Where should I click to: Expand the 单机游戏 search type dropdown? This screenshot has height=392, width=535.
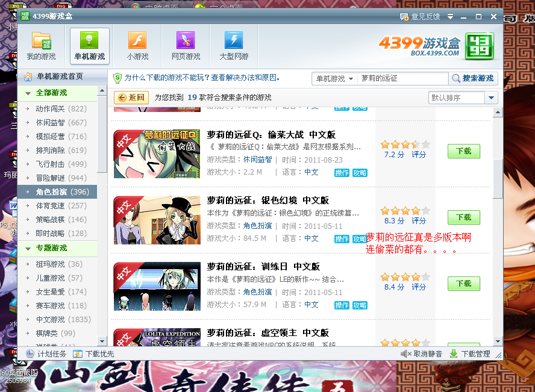[x=334, y=79]
